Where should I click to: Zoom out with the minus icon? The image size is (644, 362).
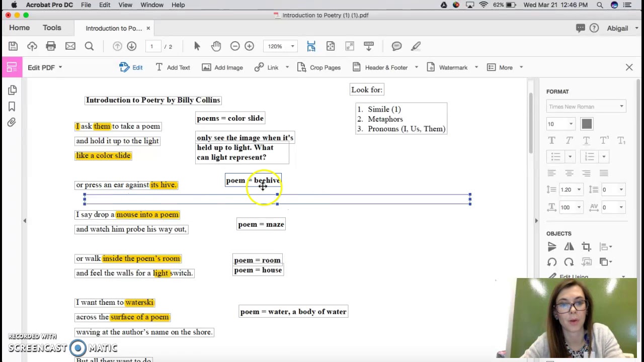coord(235,46)
